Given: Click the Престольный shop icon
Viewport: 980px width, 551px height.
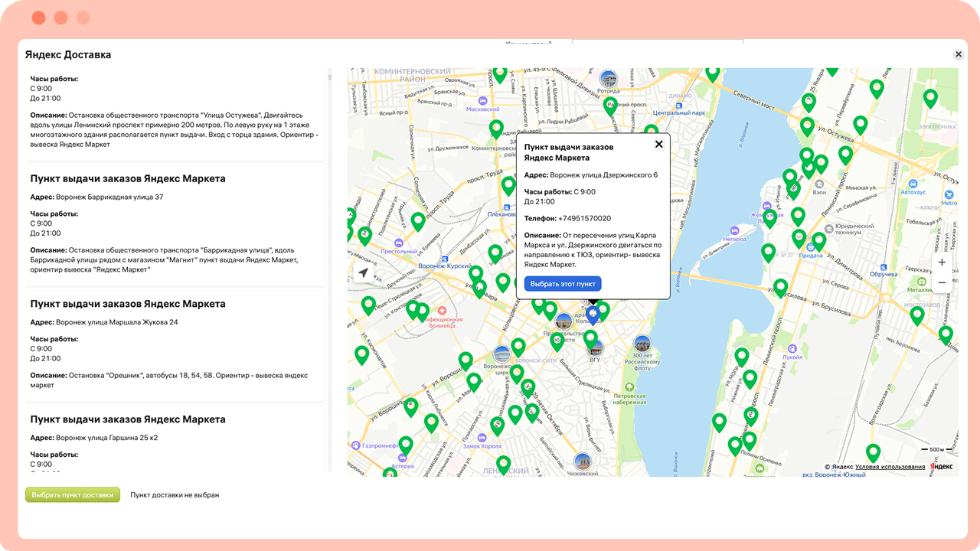Looking at the screenshot, I should pyautogui.click(x=399, y=242).
